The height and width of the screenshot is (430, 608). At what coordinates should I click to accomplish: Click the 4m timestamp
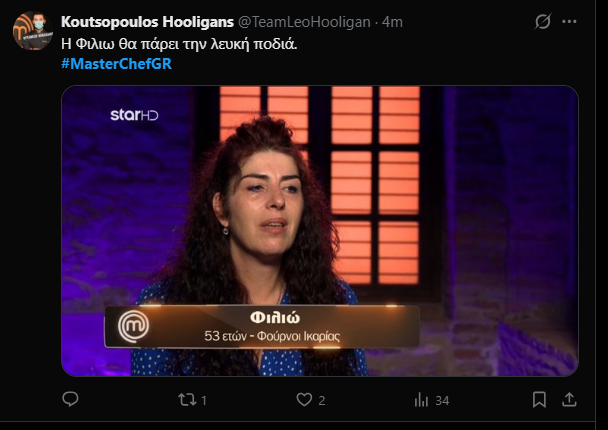pyautogui.click(x=392, y=22)
